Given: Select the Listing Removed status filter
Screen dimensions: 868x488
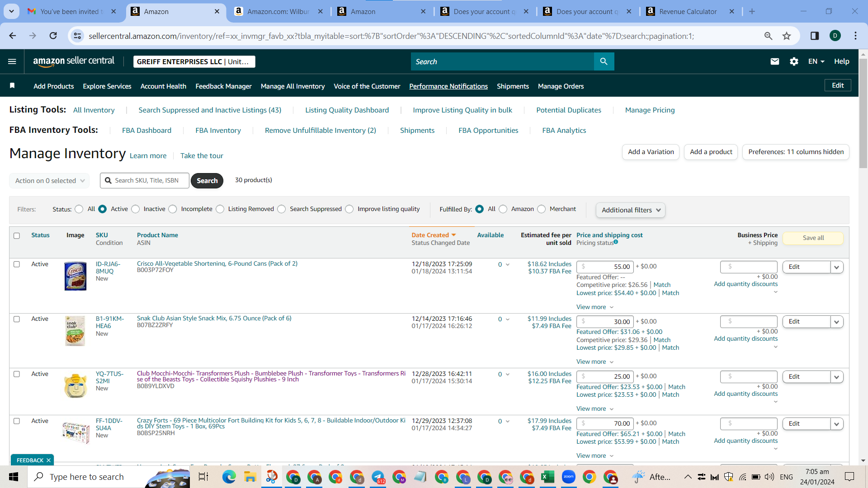Looking at the screenshot, I should (x=220, y=209).
